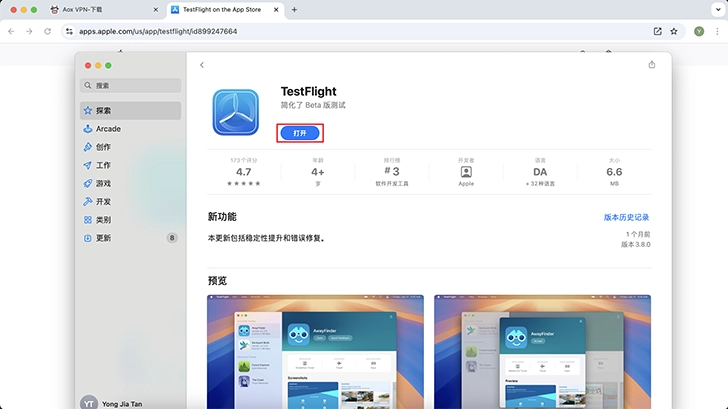
Task: Click the 4+ age rating
Action: (318, 172)
